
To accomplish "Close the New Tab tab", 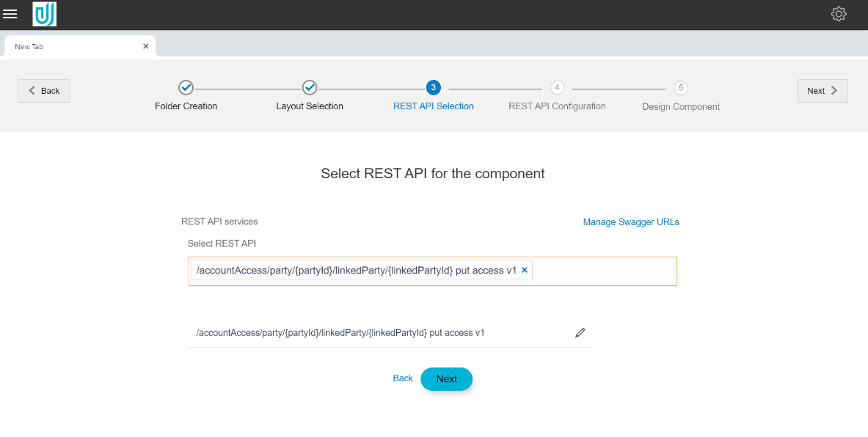I will tap(145, 46).
